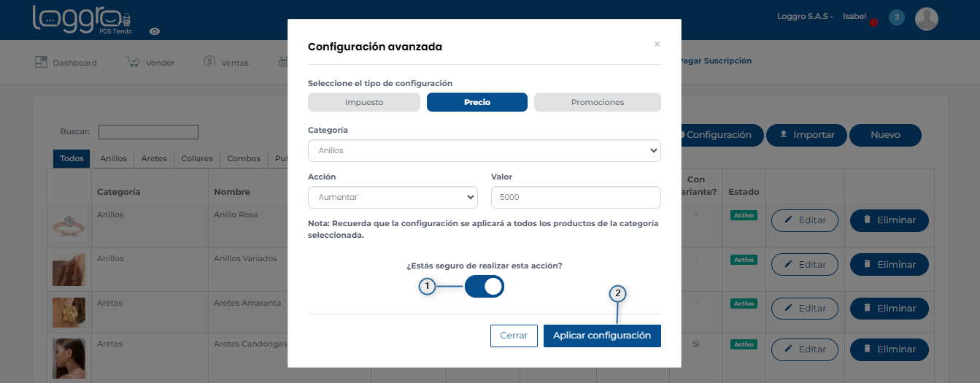Click the red alert icon beside Isabel

(873, 22)
